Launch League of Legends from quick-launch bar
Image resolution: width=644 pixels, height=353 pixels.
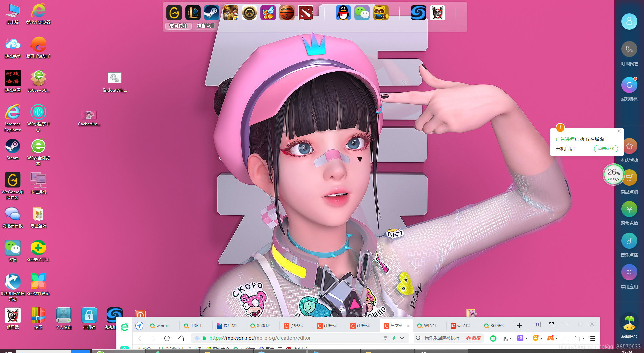pyautogui.click(x=193, y=13)
